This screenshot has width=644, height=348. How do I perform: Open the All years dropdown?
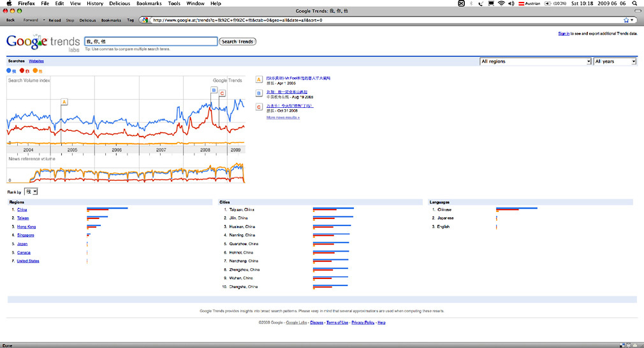coord(615,61)
